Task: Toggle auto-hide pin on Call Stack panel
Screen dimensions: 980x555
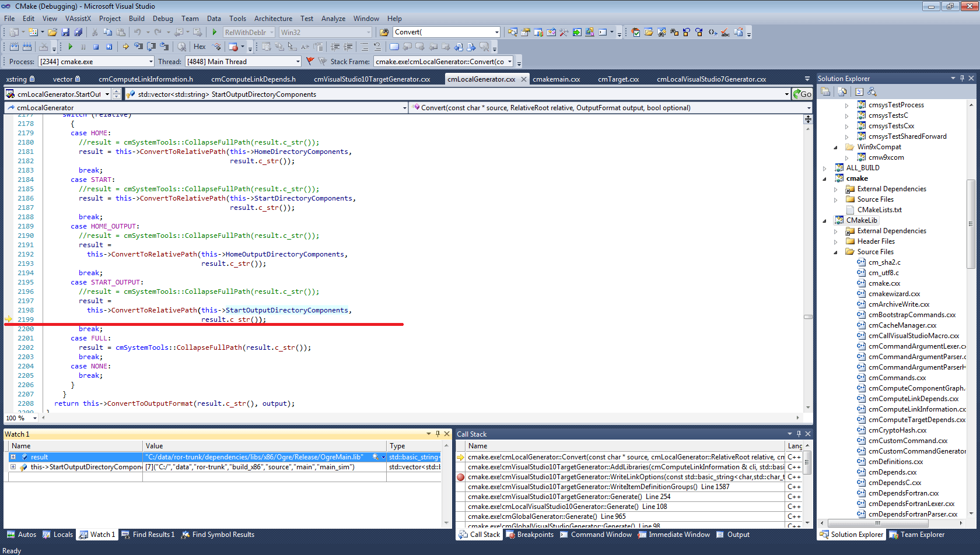Action: pyautogui.click(x=799, y=434)
